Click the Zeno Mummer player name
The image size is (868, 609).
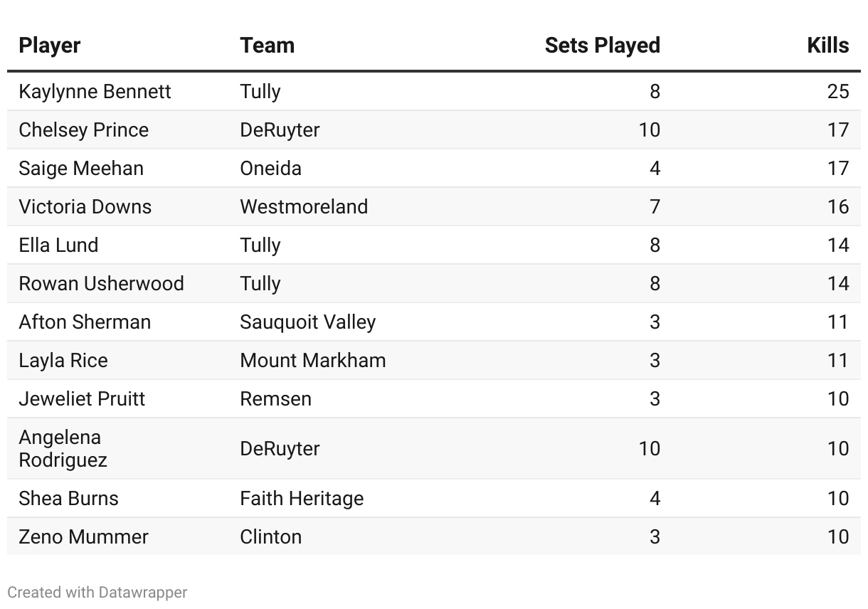(83, 537)
